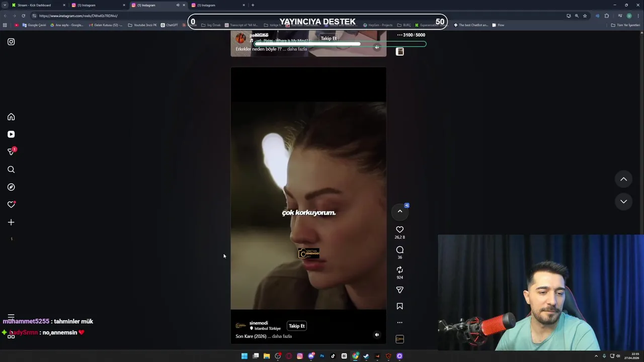
Task: Click the Instagram logo in sidebar
Action: [x=11, y=42]
